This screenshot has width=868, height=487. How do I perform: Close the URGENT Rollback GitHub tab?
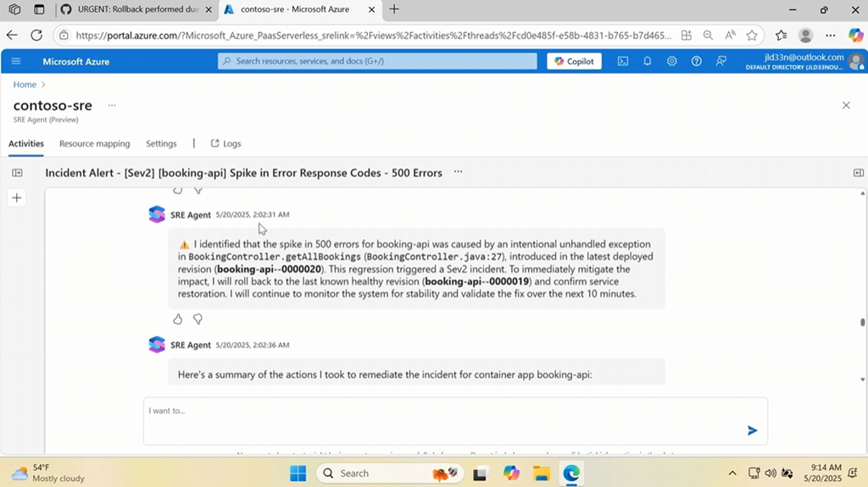[209, 9]
